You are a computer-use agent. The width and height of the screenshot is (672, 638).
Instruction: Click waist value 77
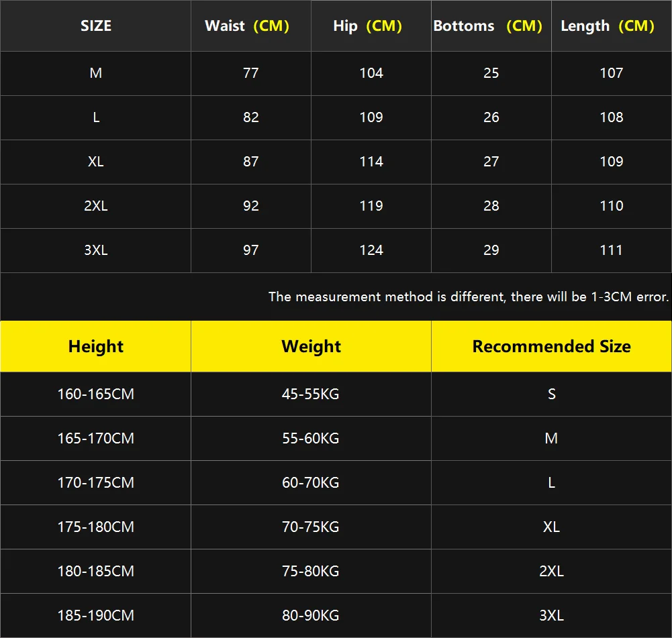click(x=250, y=73)
